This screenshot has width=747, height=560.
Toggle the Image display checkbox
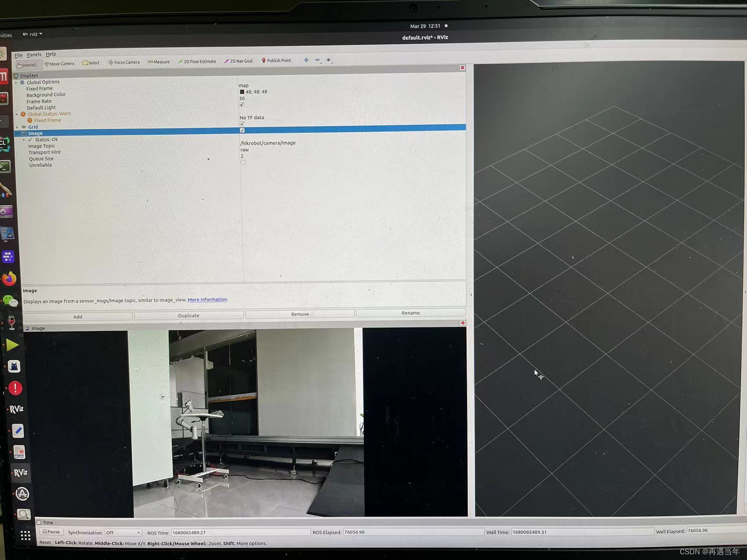click(242, 130)
